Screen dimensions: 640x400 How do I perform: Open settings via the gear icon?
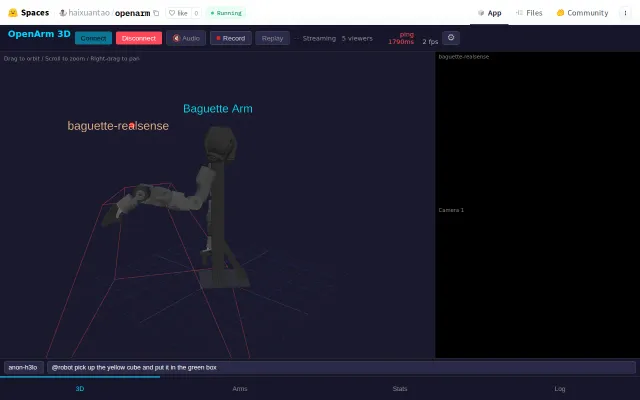(451, 38)
